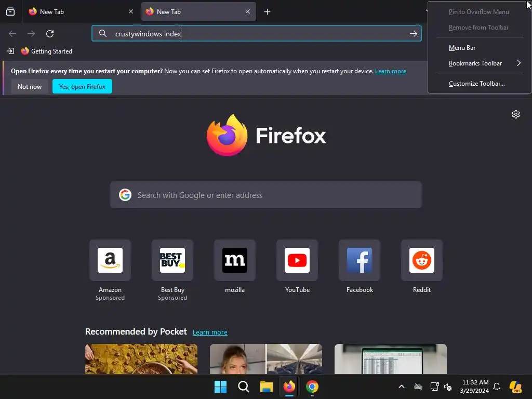
Task: Toggle Menu Bar in context menu
Action: tap(480, 48)
